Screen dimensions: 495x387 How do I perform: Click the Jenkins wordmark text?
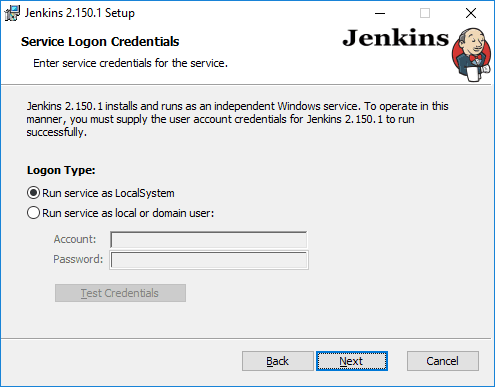coord(396,38)
